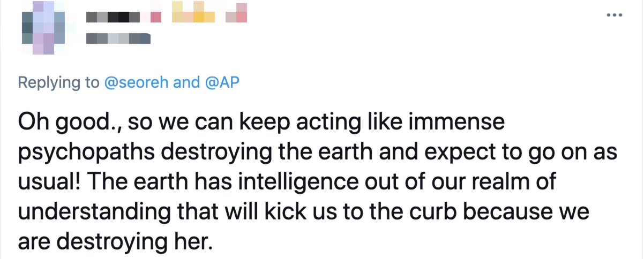Click the blurred yellow emoji beside display name
Viewport: 644px width, 259px height.
pyautogui.click(x=193, y=14)
